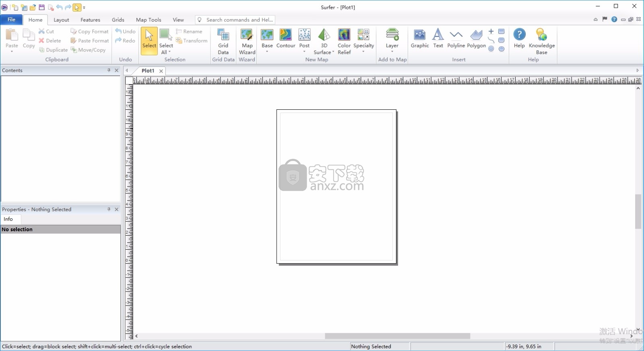Open the Knowledge Base

tap(542, 41)
